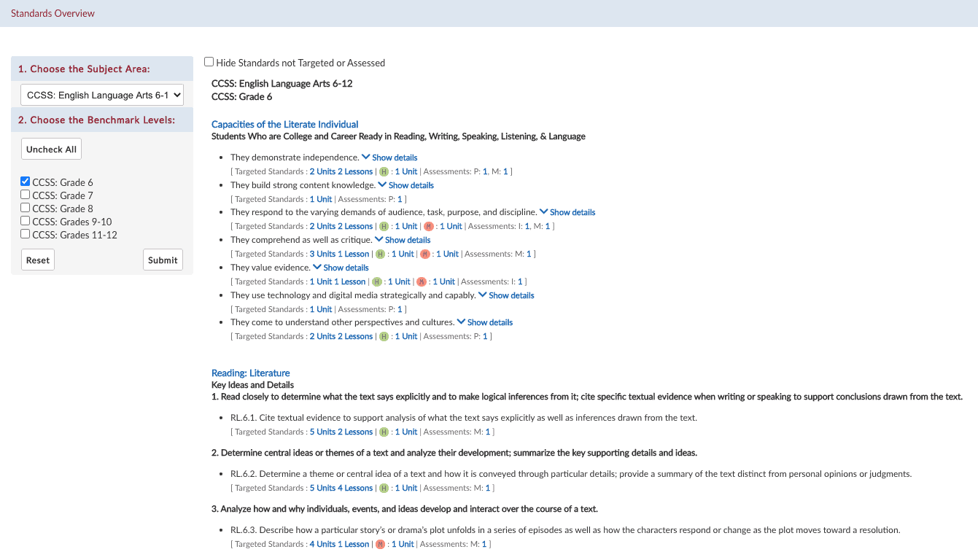
Task: Uncheck the CCSS: Grade 6 checkbox
Action: point(26,182)
